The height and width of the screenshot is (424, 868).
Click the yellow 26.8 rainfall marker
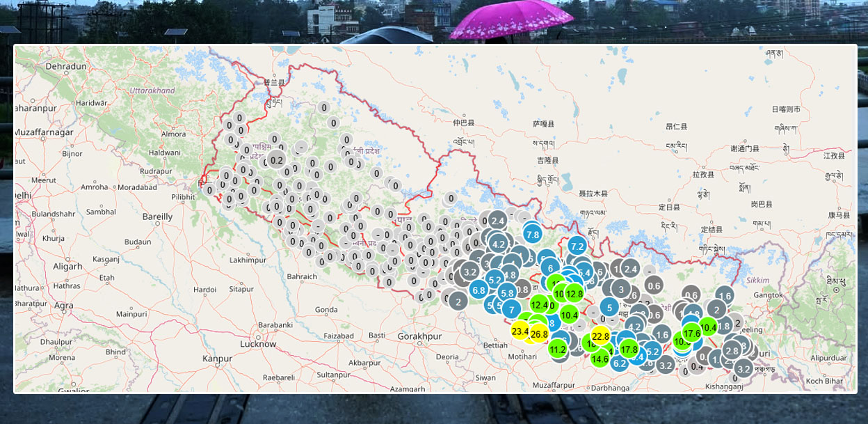pos(539,334)
